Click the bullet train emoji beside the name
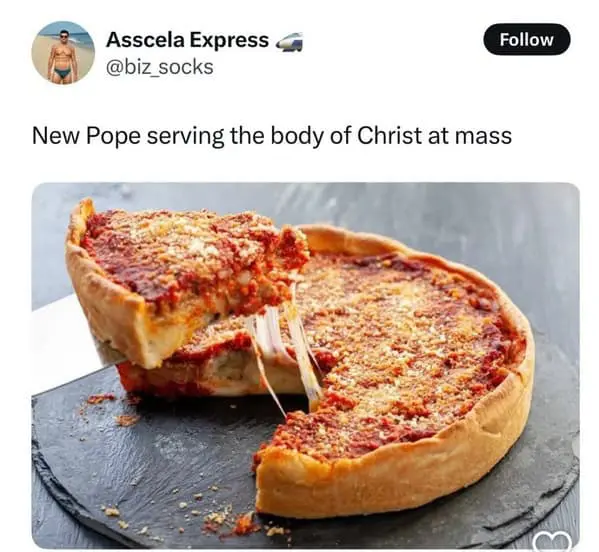 [289, 41]
